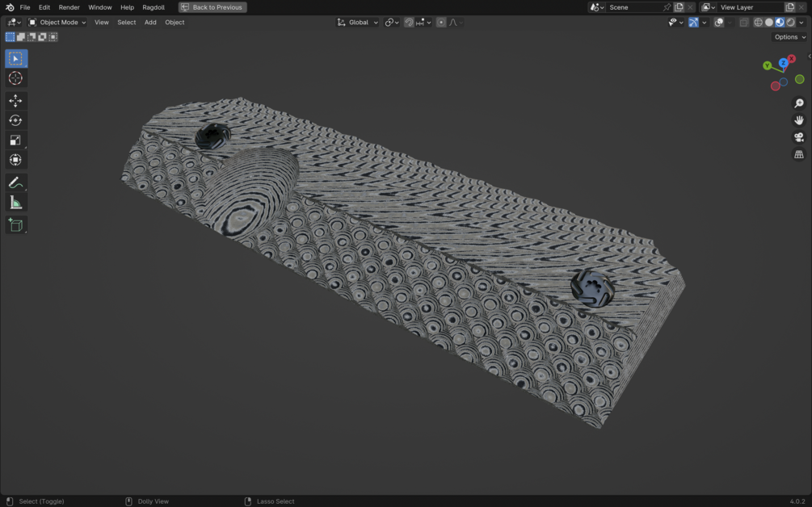Image resolution: width=812 pixels, height=507 pixels.
Task: Open the viewport View menu
Action: (x=102, y=23)
